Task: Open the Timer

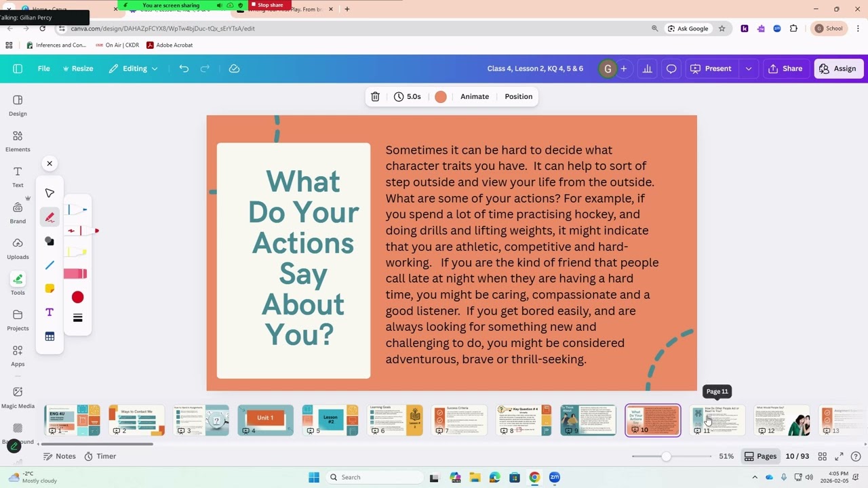Action: (100, 456)
